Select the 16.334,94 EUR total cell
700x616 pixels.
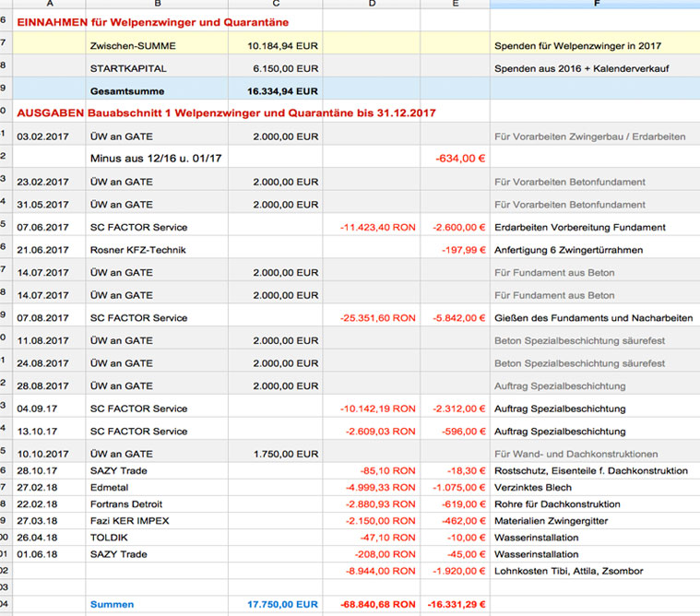click(x=276, y=89)
